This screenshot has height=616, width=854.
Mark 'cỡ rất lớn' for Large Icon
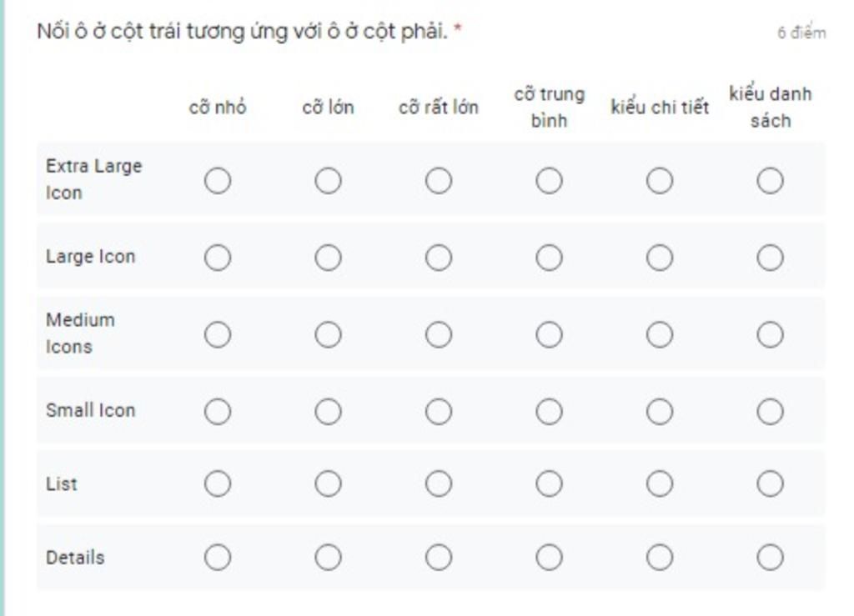click(439, 258)
